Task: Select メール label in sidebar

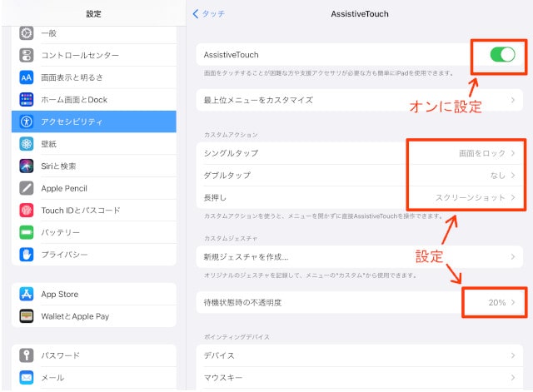Action: tap(52, 377)
